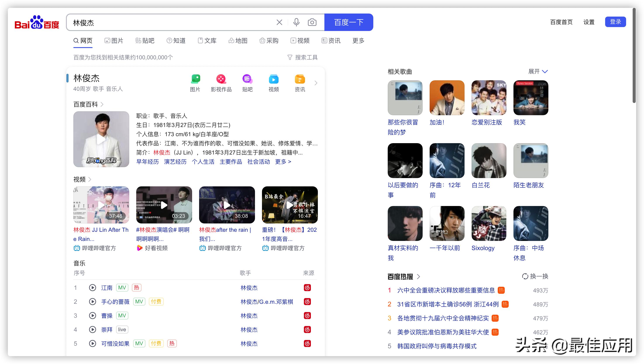Image resolution: width=644 pixels, height=364 pixels.
Task: Play the JJ Lin After The Rain video
Action: pyautogui.click(x=101, y=205)
